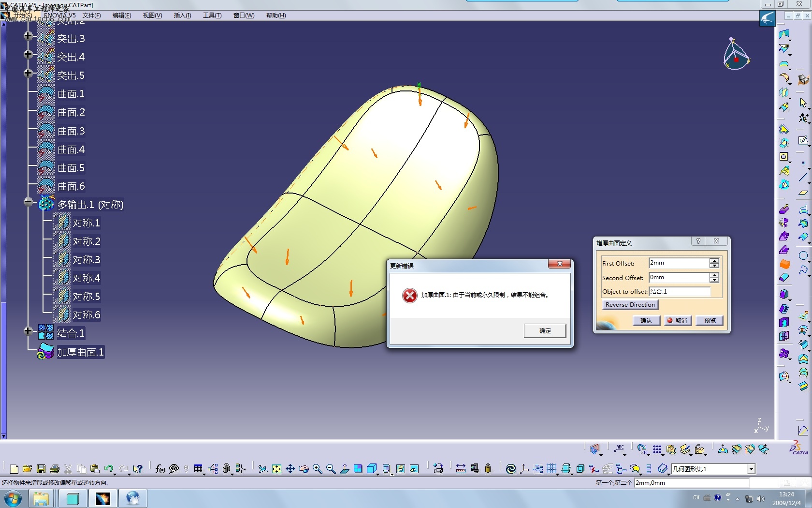This screenshot has height=508, width=812.
Task: Click the 取消 cancel button
Action: coord(678,320)
